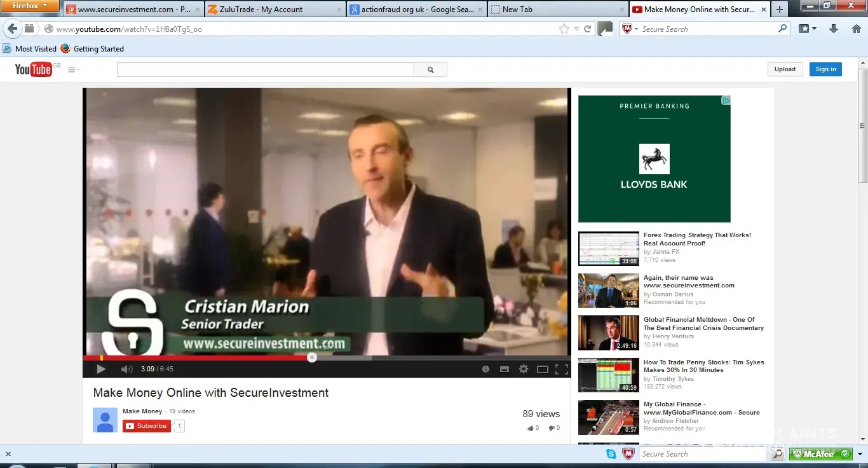868x468 pixels.
Task: Mute the video using the speaker icon
Action: pos(126,369)
